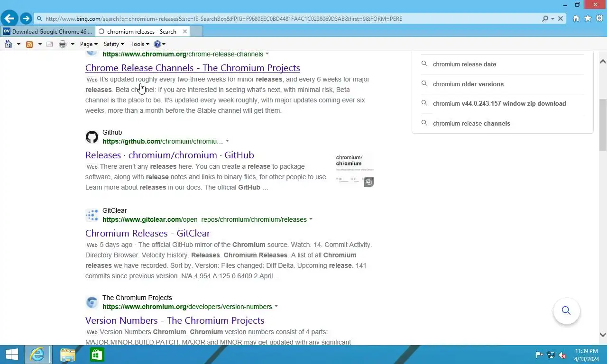
Task: Close the chromium releases search tab
Action: pos(185,31)
